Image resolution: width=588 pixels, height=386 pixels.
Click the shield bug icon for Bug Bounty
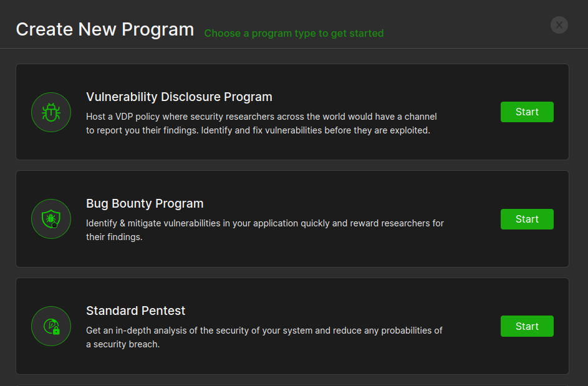pyautogui.click(x=51, y=219)
